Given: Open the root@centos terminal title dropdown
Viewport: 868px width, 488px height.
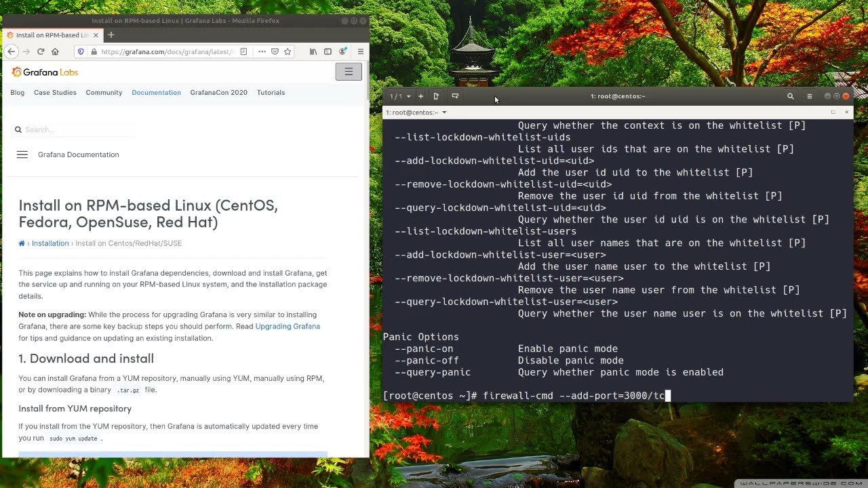Looking at the screenshot, I should (416, 113).
